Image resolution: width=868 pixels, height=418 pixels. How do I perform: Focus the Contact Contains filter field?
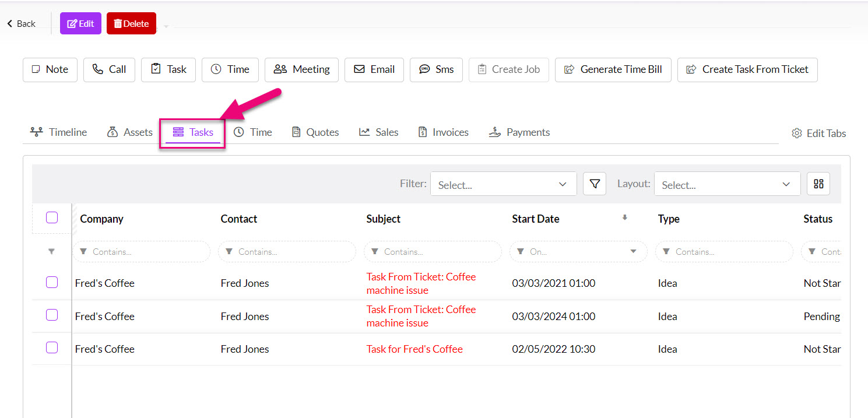tap(287, 252)
